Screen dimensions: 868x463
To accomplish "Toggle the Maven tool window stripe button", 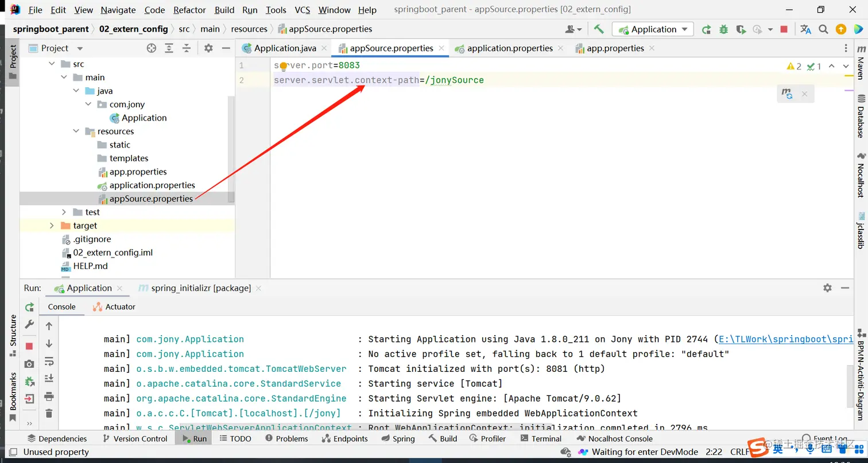I will coord(861,63).
